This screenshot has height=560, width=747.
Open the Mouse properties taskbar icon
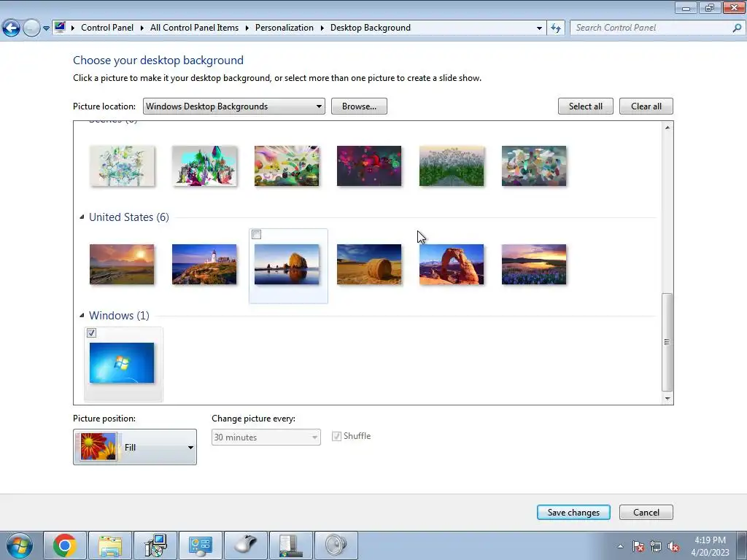[246, 545]
